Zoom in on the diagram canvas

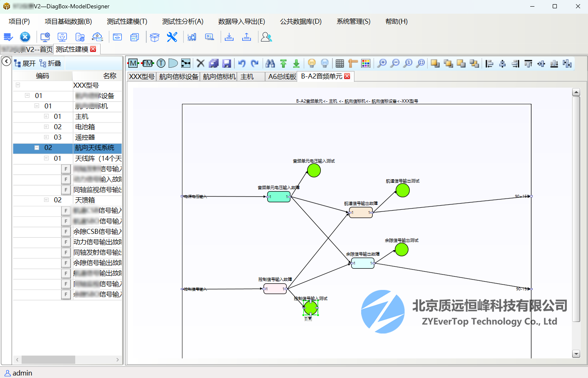pos(381,63)
